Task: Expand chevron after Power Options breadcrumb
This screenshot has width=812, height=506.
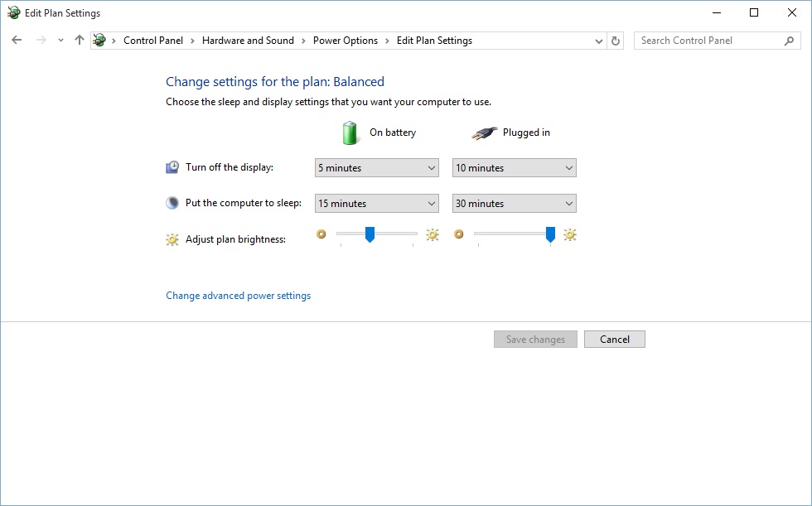Action: coord(387,41)
